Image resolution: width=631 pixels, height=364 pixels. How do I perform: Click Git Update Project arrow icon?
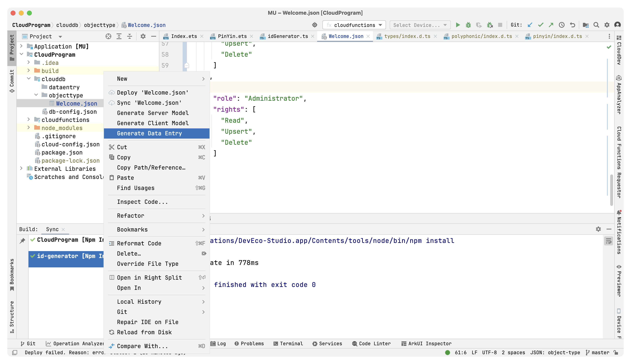pyautogui.click(x=530, y=25)
